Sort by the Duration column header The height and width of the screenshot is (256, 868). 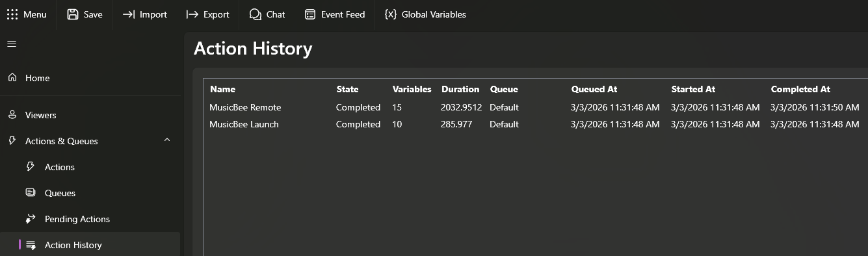tap(460, 89)
